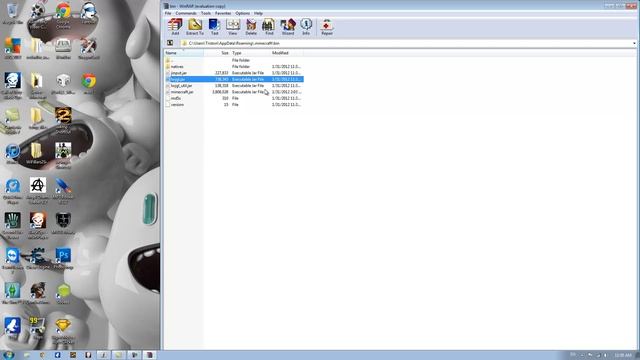Expand the address bar path dropdown

[634, 43]
